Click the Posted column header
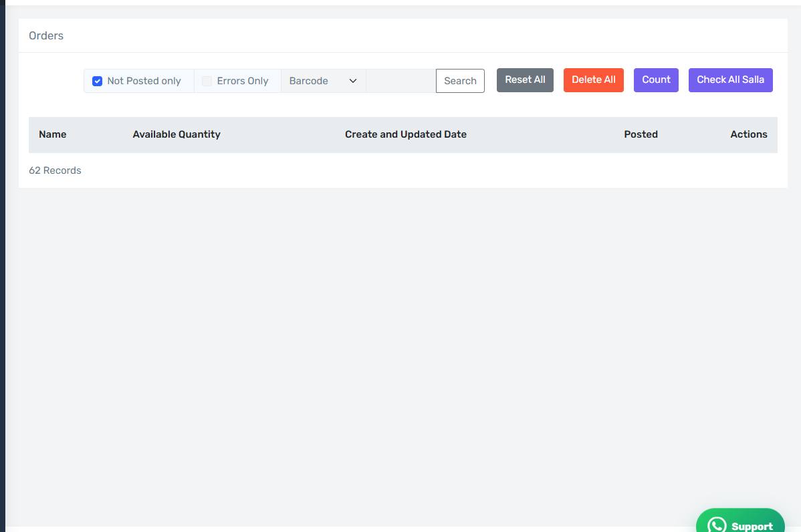 641,134
